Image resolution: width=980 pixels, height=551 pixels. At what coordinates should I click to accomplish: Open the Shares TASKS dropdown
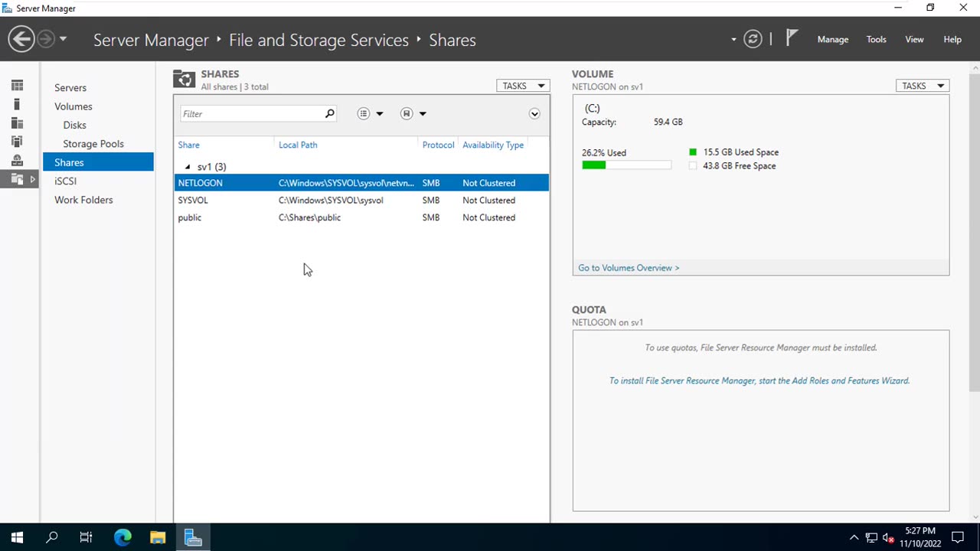click(x=522, y=86)
